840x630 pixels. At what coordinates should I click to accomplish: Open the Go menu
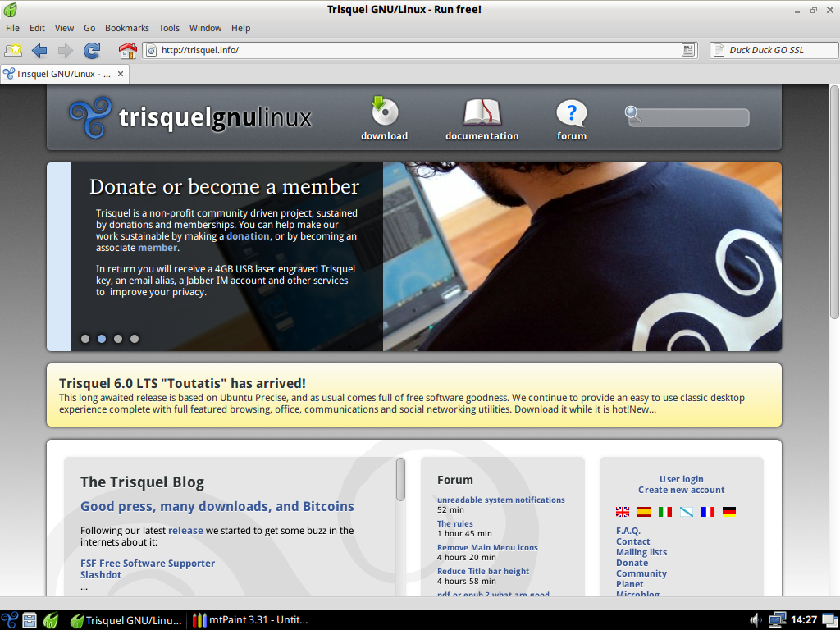click(x=89, y=28)
